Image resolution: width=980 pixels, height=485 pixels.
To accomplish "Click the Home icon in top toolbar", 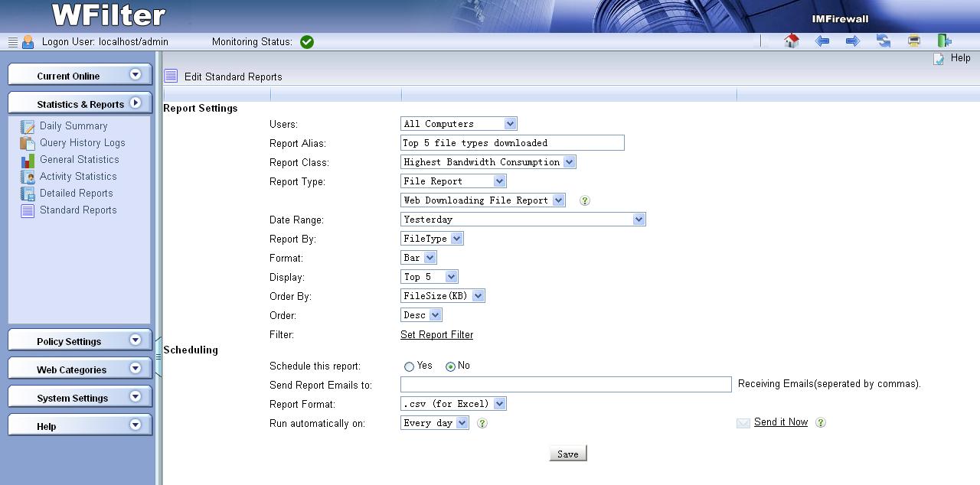I will (x=792, y=41).
